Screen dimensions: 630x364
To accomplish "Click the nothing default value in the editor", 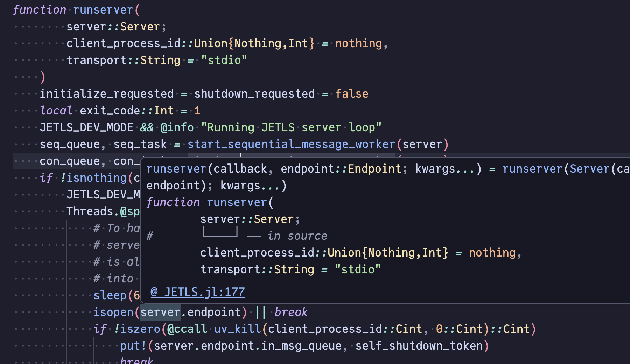I will (x=359, y=43).
